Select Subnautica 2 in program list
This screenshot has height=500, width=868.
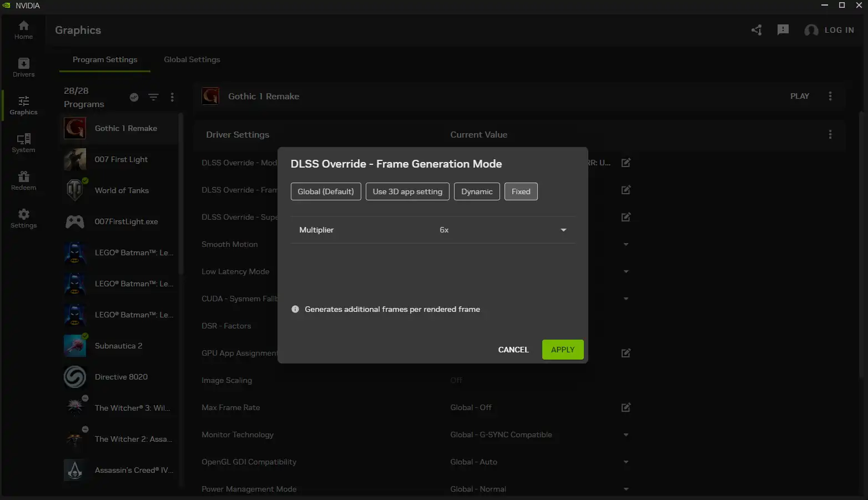(119, 346)
